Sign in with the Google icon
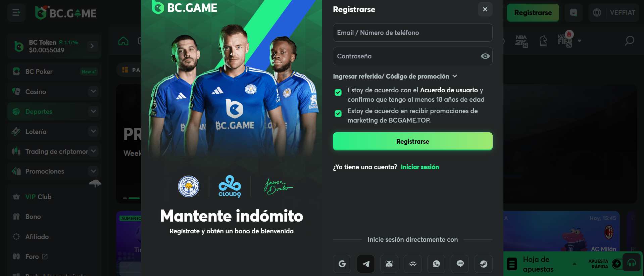The width and height of the screenshot is (644, 276). pyautogui.click(x=342, y=264)
